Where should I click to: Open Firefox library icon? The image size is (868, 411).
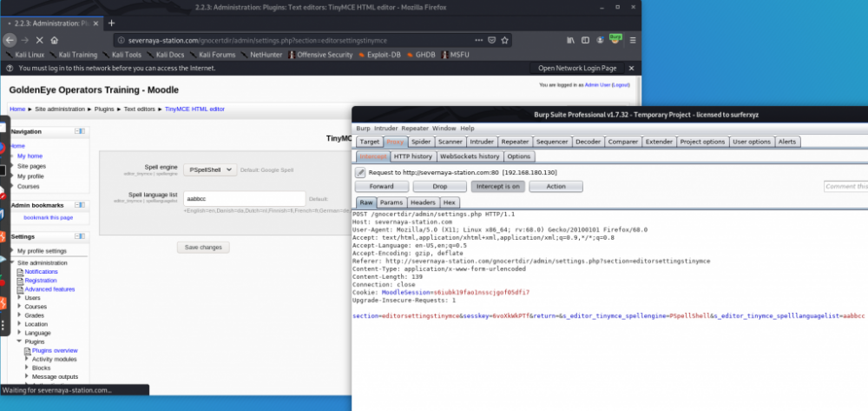(x=570, y=40)
